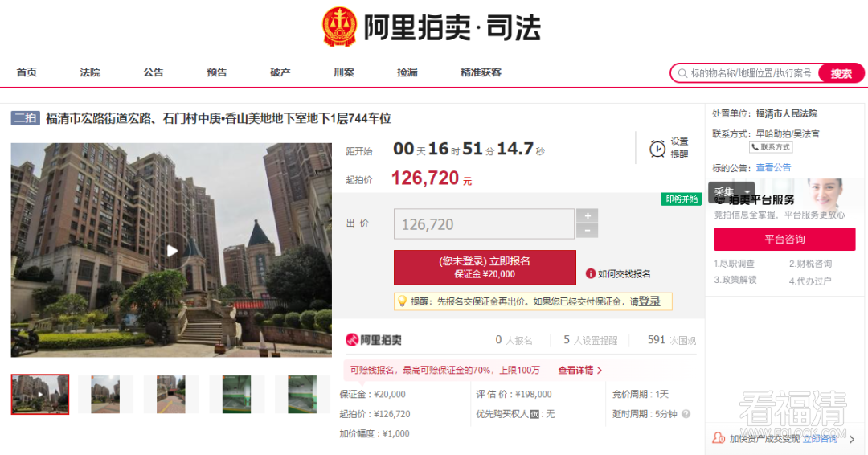Viewport: 868px width, 455px height.
Task: Click the 即将开始 green status tag
Action: [681, 199]
